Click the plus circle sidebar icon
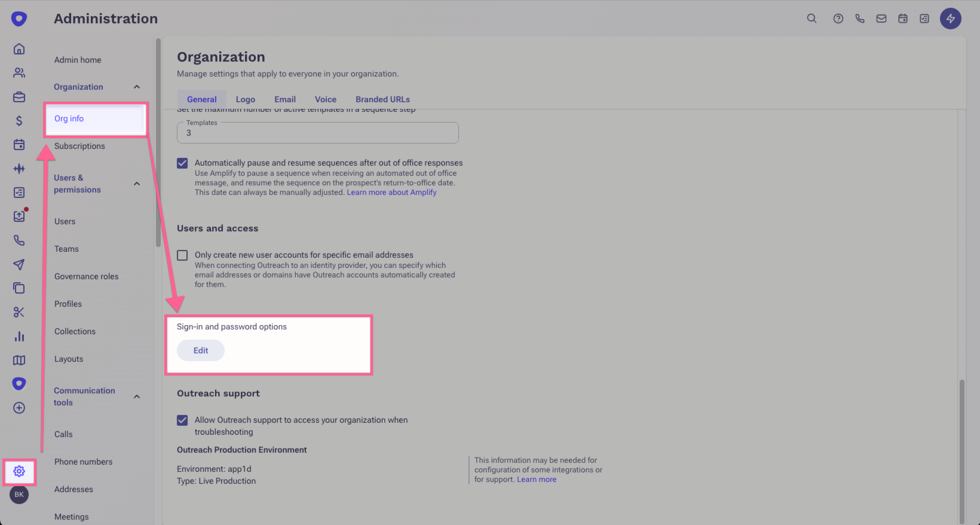 point(19,408)
